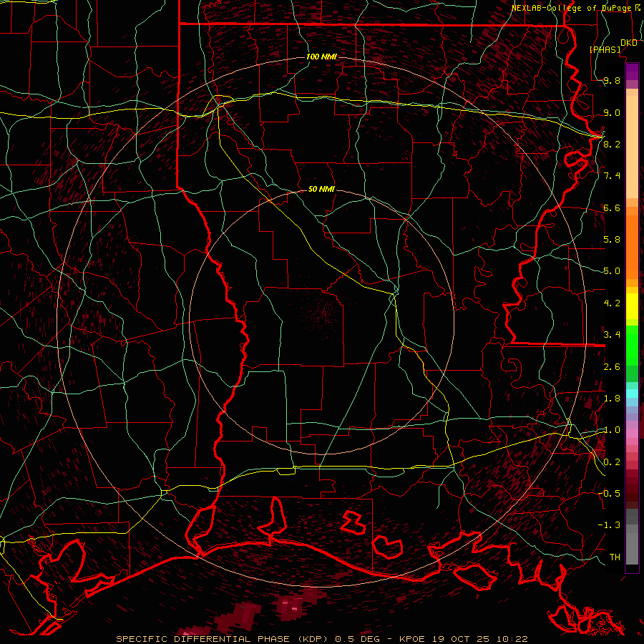Viewport: 644px width, 644px height.
Task: Select the 9.0 legend value
Action: pyautogui.click(x=612, y=112)
